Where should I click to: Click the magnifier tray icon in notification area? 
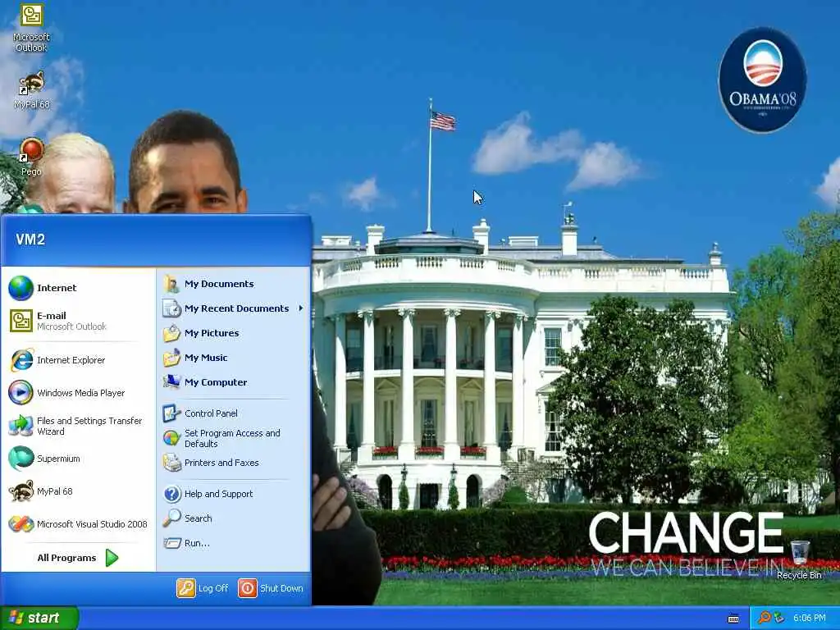pos(764,618)
